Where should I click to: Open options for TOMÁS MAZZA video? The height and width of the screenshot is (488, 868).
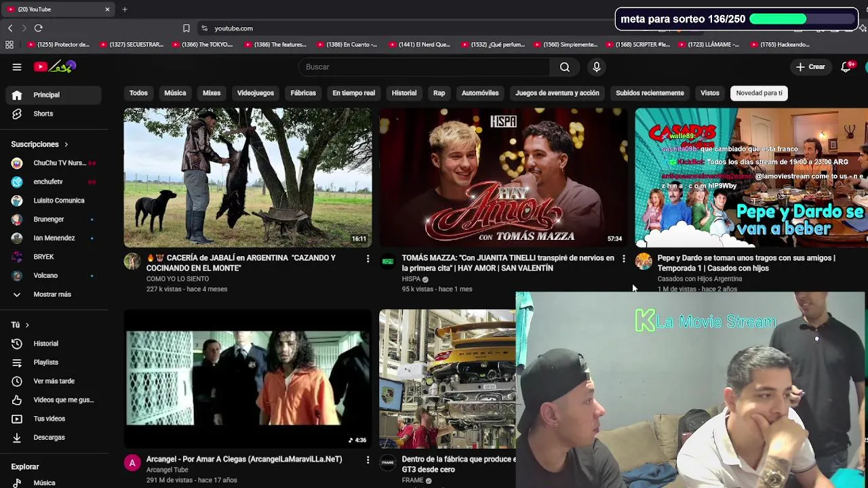coord(623,258)
